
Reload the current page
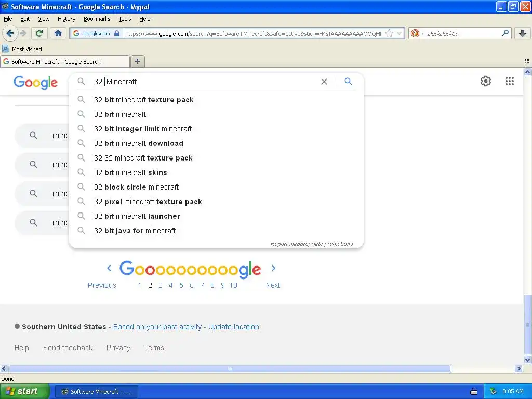[x=39, y=33]
